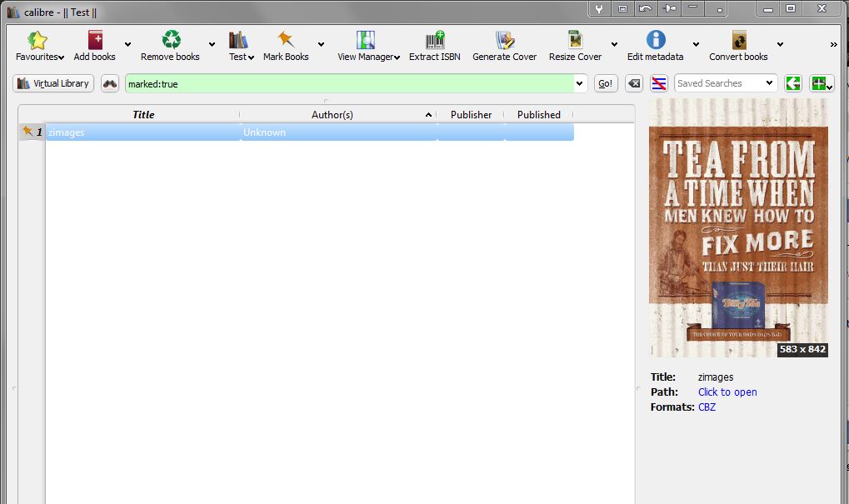
Task: Click the Add books icon
Action: (x=95, y=40)
